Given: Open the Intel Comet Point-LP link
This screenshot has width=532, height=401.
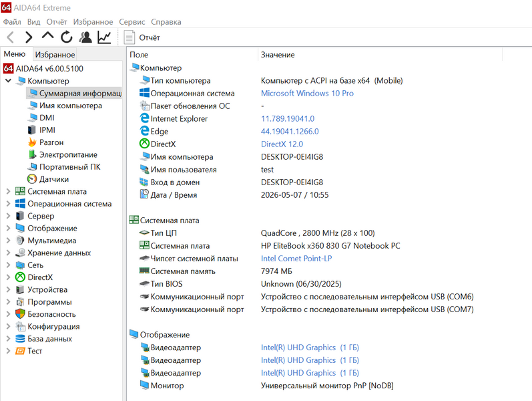Looking at the screenshot, I should click(x=296, y=259).
